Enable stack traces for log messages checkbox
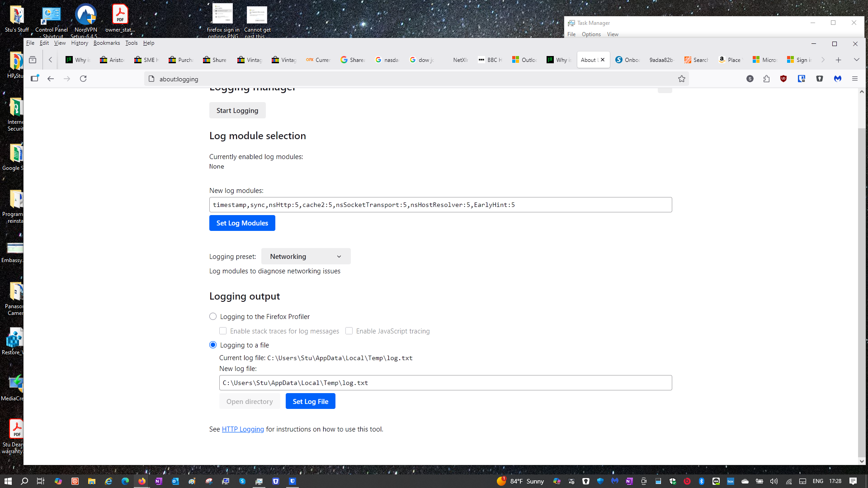868x488 pixels. pos(223,331)
